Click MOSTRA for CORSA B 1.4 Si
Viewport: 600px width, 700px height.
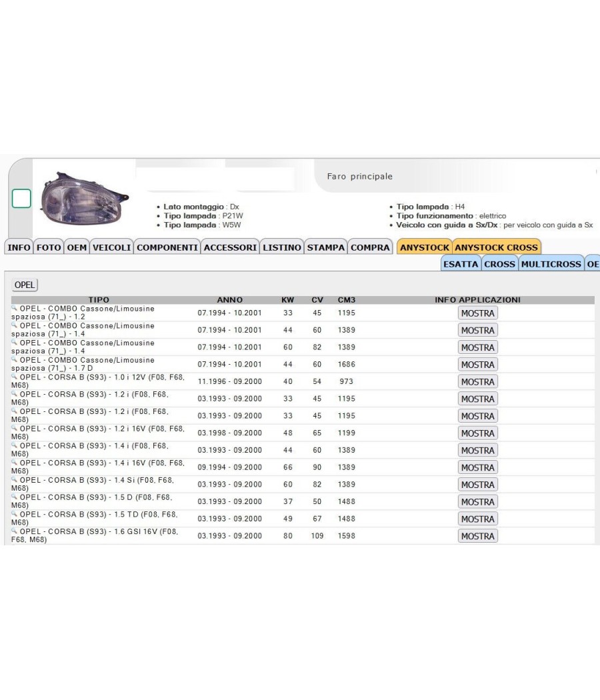pos(478,485)
